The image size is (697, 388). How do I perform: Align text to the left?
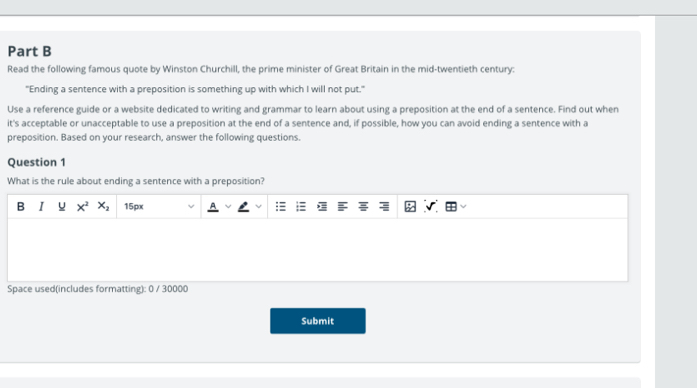pyautogui.click(x=342, y=206)
